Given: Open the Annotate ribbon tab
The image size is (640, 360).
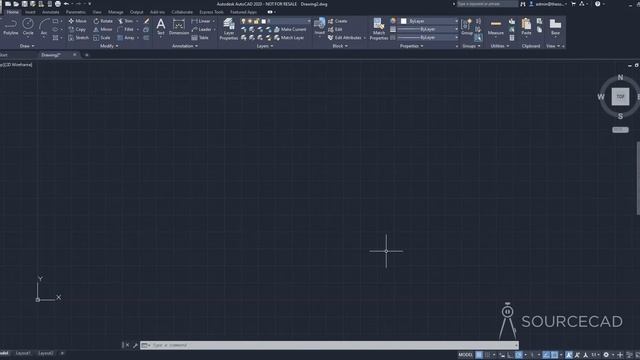Looking at the screenshot, I should point(51,12).
